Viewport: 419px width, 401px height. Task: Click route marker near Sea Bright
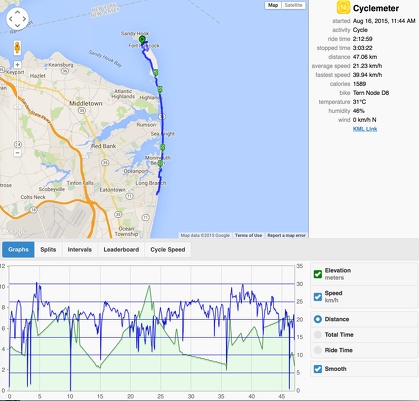click(163, 147)
